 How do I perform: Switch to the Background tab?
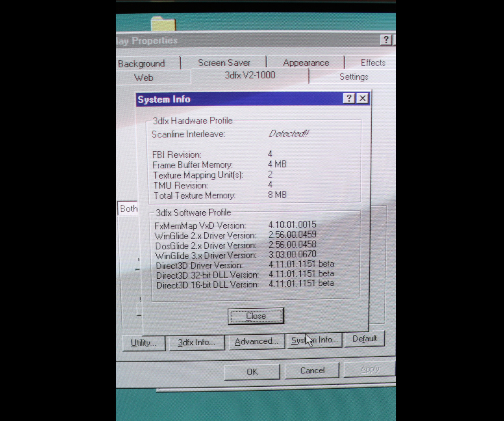click(x=141, y=63)
